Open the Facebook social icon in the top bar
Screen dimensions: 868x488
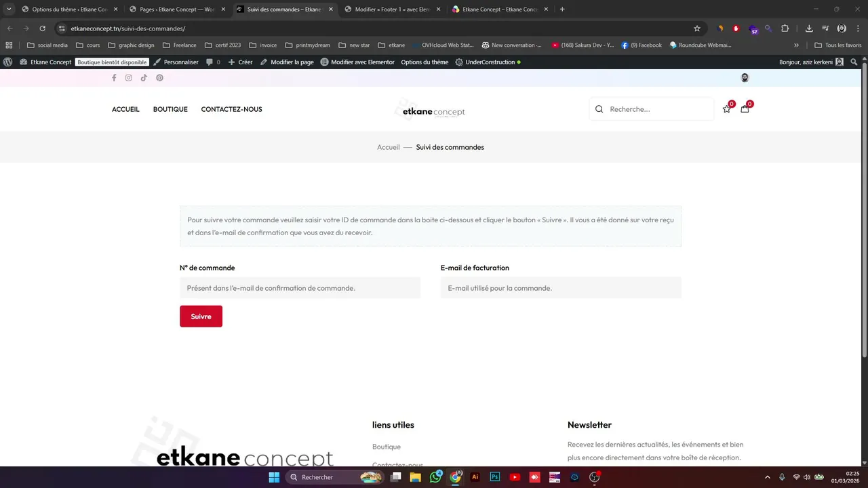coord(114,78)
